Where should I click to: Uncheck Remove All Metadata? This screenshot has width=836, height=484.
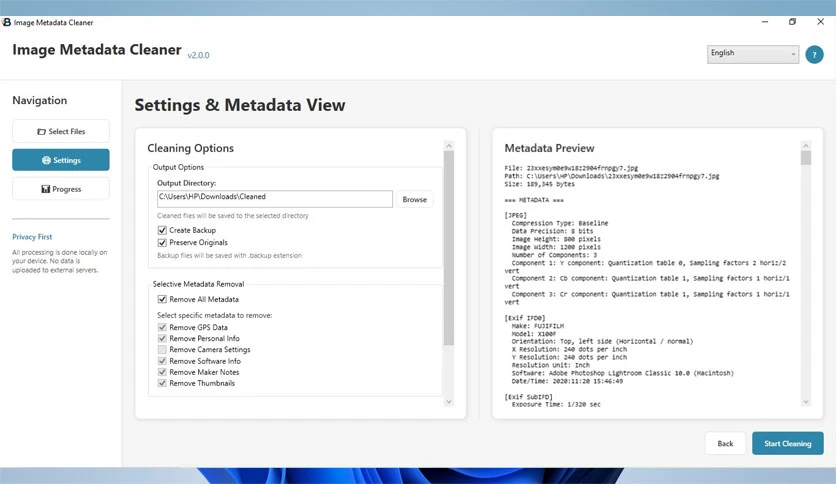tap(162, 299)
